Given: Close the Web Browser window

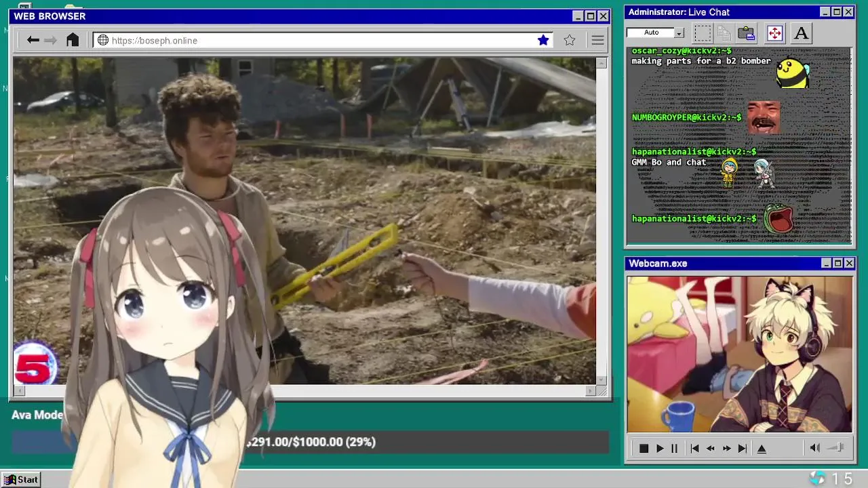Looking at the screenshot, I should coord(603,16).
